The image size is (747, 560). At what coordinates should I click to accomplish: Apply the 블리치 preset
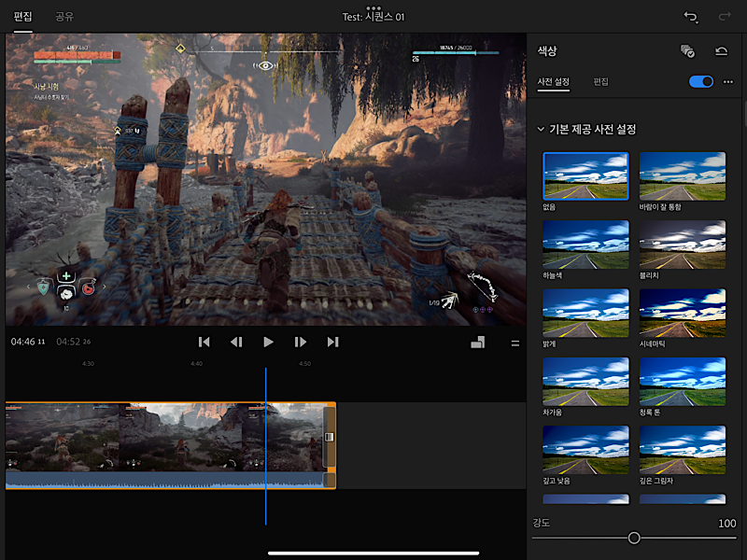pyautogui.click(x=683, y=245)
